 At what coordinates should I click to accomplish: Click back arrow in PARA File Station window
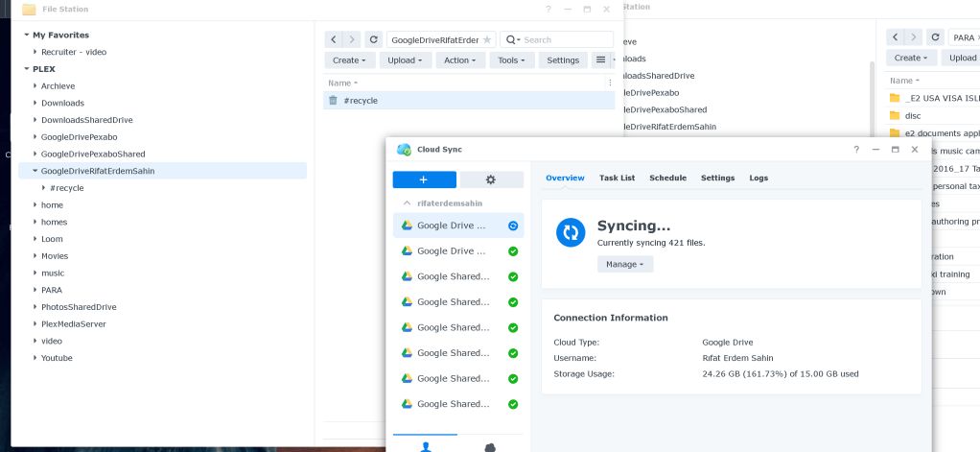click(895, 36)
